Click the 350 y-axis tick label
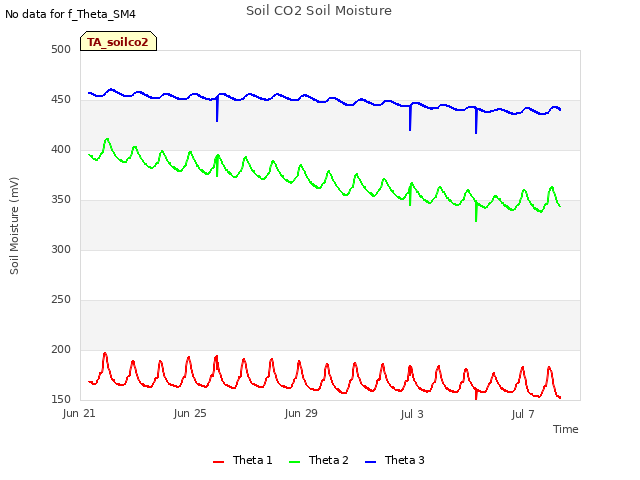Screen dimensions: 640x480 tap(61, 200)
